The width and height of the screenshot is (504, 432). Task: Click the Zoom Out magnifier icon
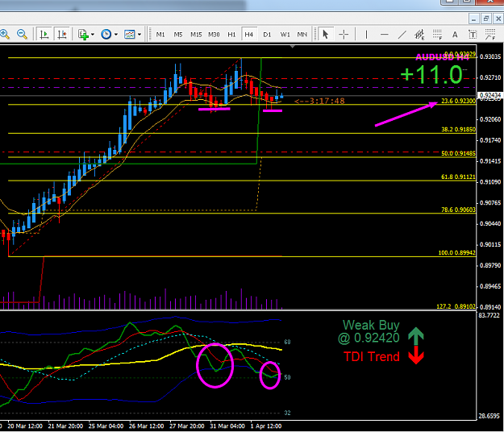click(x=22, y=34)
